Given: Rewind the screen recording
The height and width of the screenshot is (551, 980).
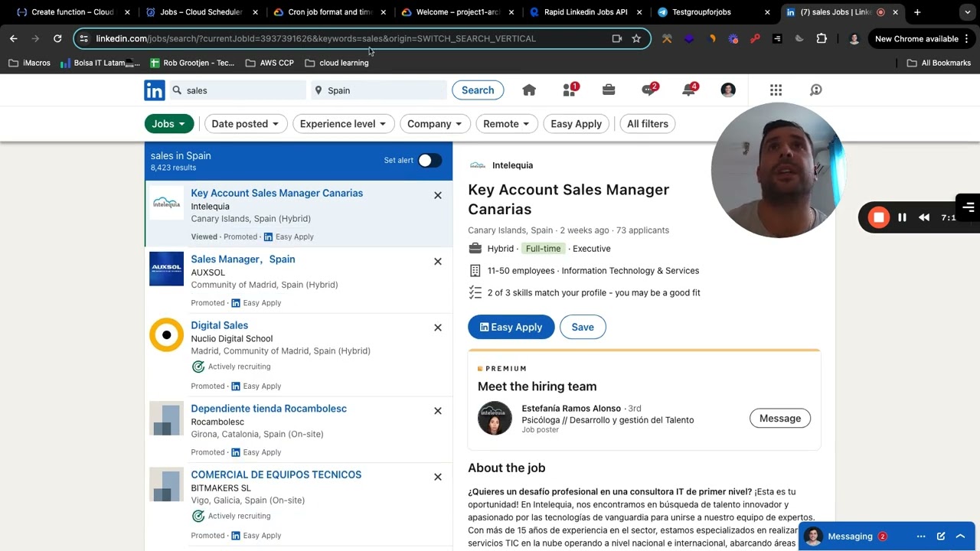Looking at the screenshot, I should tap(924, 217).
